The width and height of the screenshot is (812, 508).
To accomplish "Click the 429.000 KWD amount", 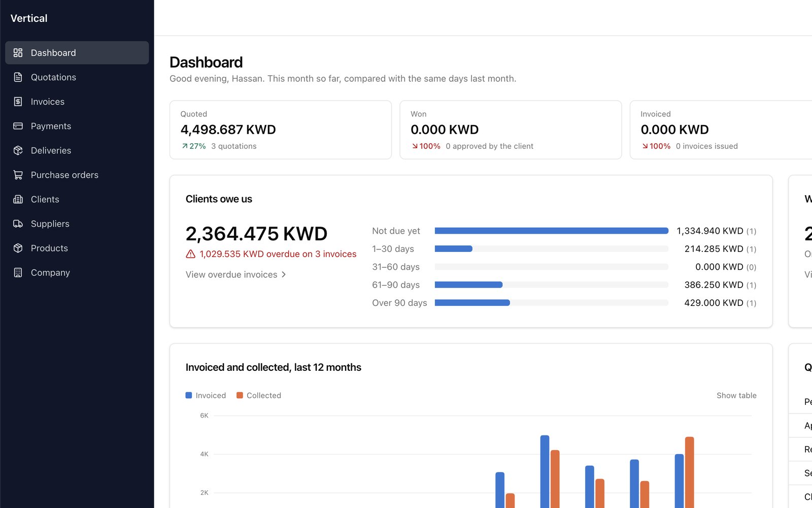I will tap(714, 303).
